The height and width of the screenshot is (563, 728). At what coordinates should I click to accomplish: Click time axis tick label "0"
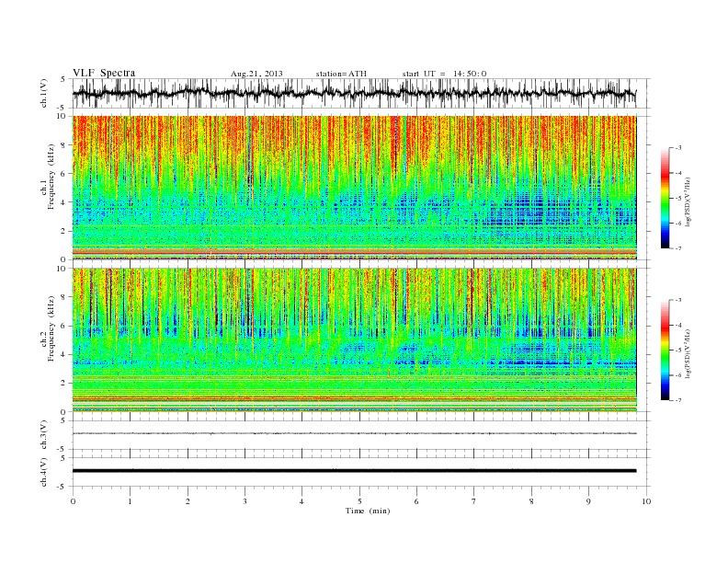click(73, 501)
